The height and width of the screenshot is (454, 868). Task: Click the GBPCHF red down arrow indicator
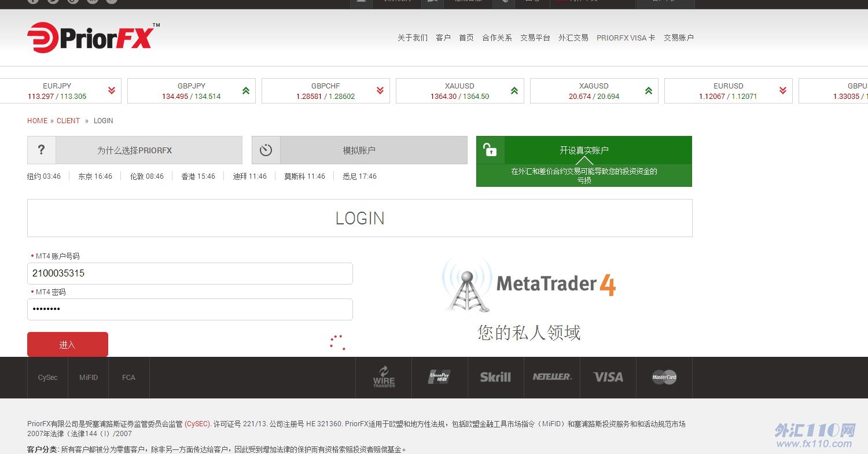(x=380, y=91)
